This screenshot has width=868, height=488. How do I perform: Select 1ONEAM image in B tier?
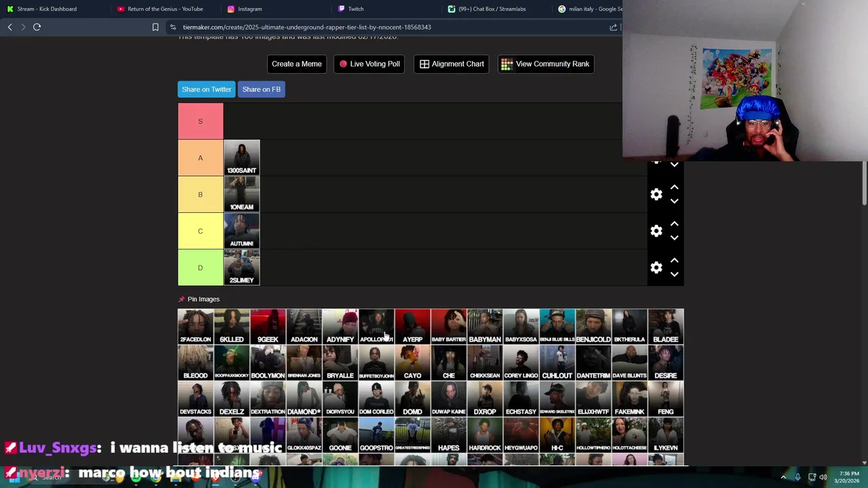click(x=241, y=195)
